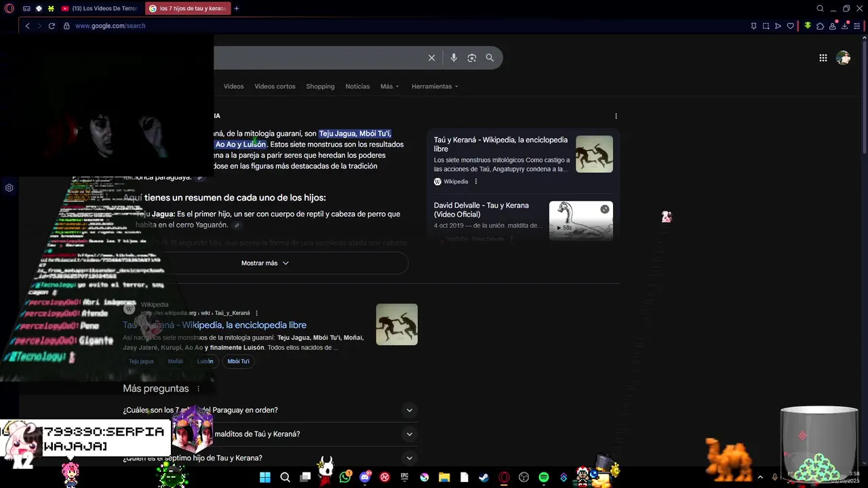This screenshot has height=488, width=868.
Task: Open the Luisón sitelink chip
Action: (205, 361)
